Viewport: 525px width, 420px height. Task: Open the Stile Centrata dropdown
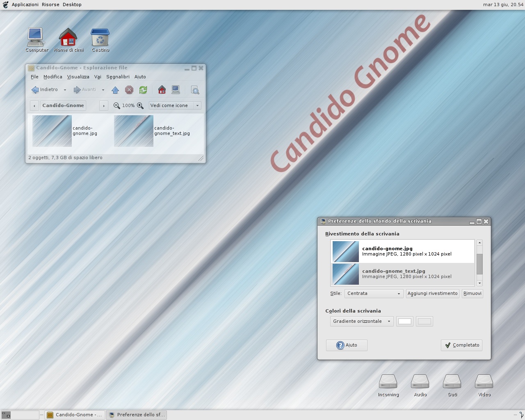pos(374,293)
